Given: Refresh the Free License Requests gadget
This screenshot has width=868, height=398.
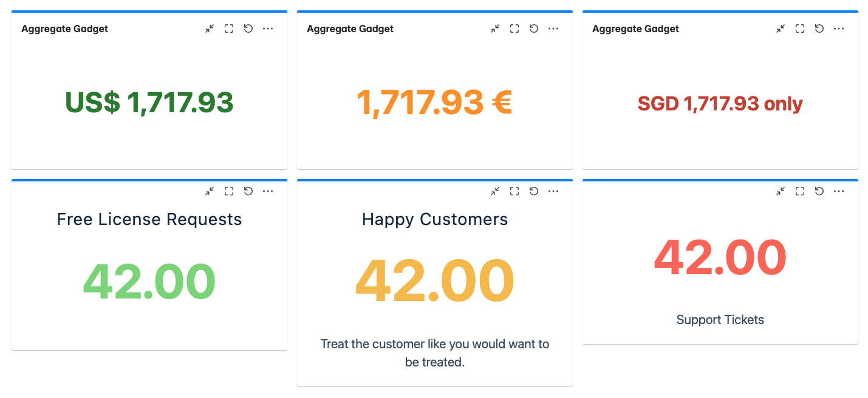Looking at the screenshot, I should click(x=248, y=191).
